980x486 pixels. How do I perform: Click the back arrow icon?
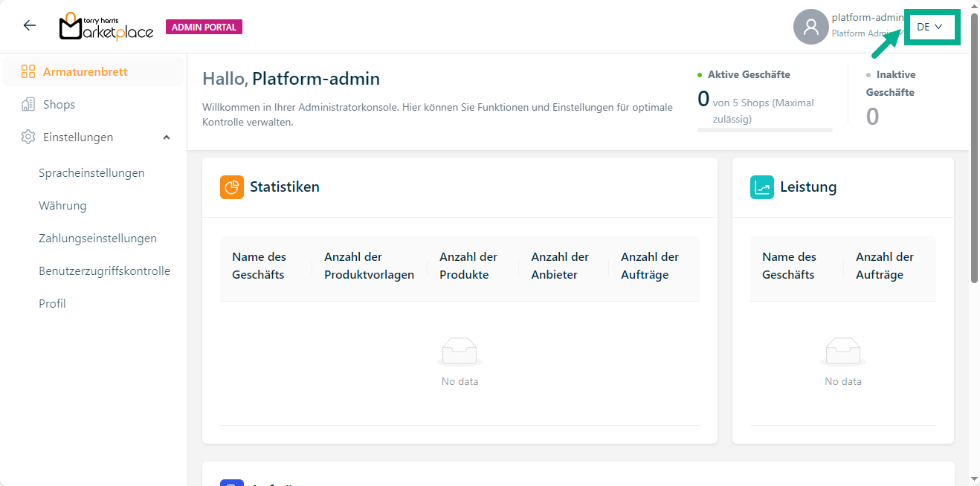tap(30, 26)
